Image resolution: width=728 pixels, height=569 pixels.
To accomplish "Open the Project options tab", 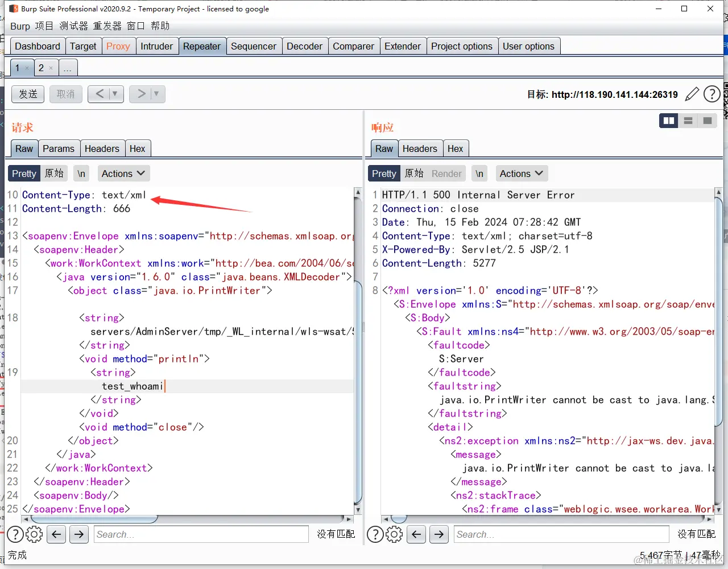I will pyautogui.click(x=462, y=46).
